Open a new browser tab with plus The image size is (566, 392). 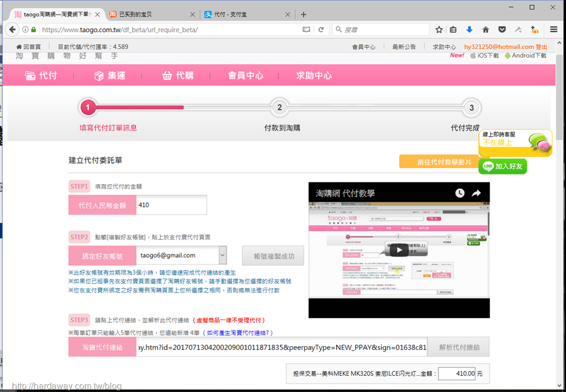point(303,14)
